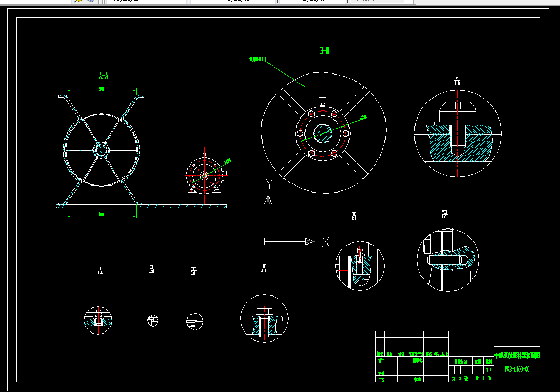Select the set-screw detail circle below B-B
560x392 pixels.
[x=360, y=266]
